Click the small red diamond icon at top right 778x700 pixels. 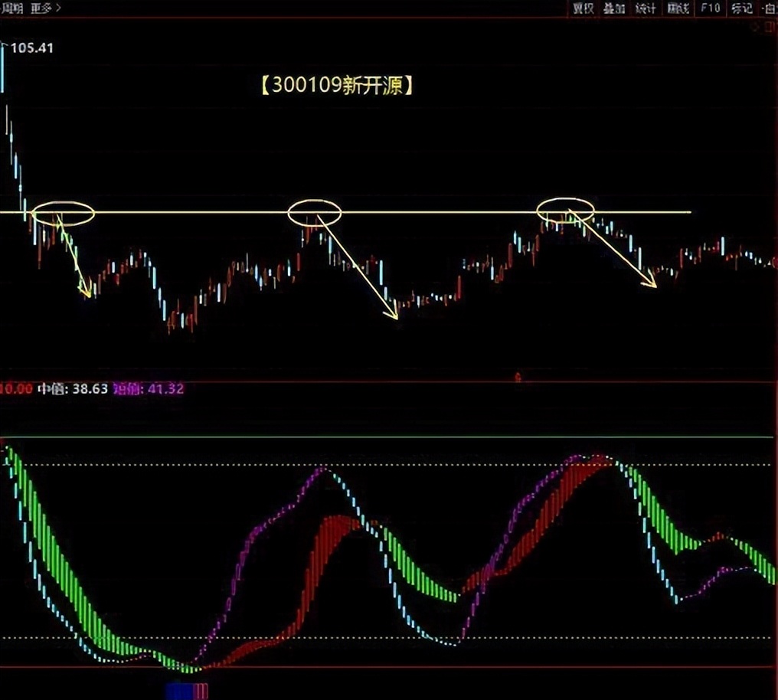[x=756, y=27]
